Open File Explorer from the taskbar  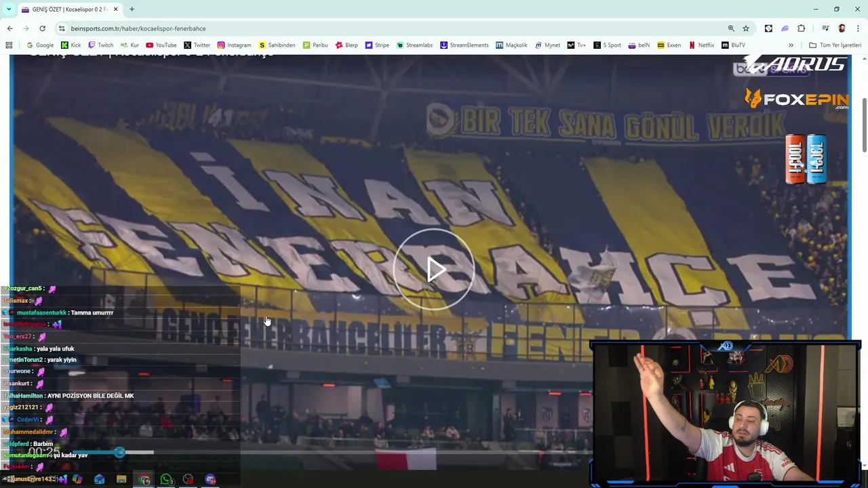[121, 479]
